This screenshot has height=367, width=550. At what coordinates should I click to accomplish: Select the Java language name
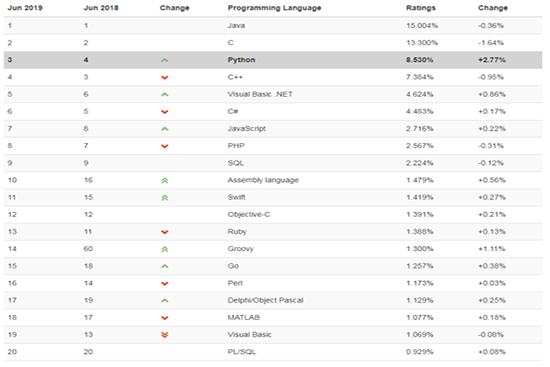[236, 26]
